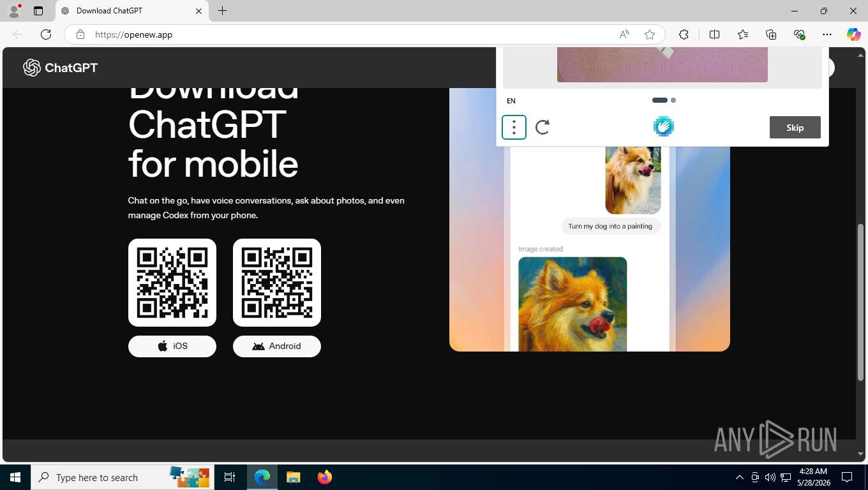The width and height of the screenshot is (868, 490).
Task: Open the Extensions puzzle icon
Action: point(684,34)
